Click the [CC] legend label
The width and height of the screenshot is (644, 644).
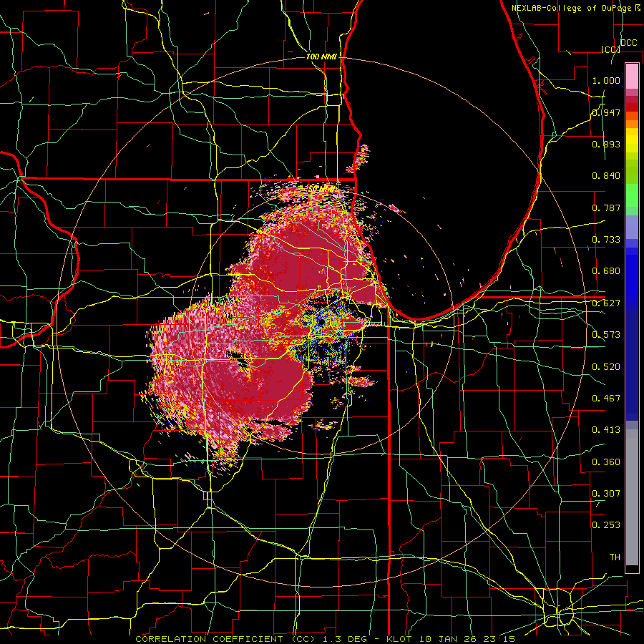click(x=610, y=49)
